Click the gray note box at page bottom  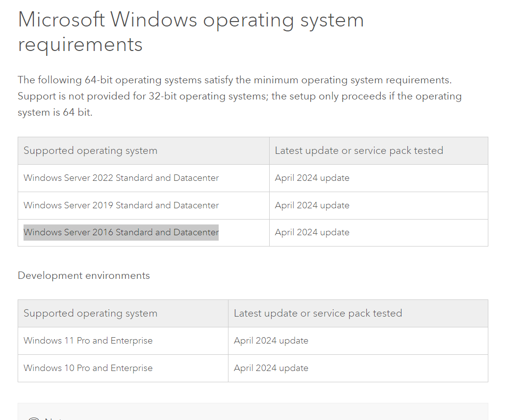pos(252,412)
